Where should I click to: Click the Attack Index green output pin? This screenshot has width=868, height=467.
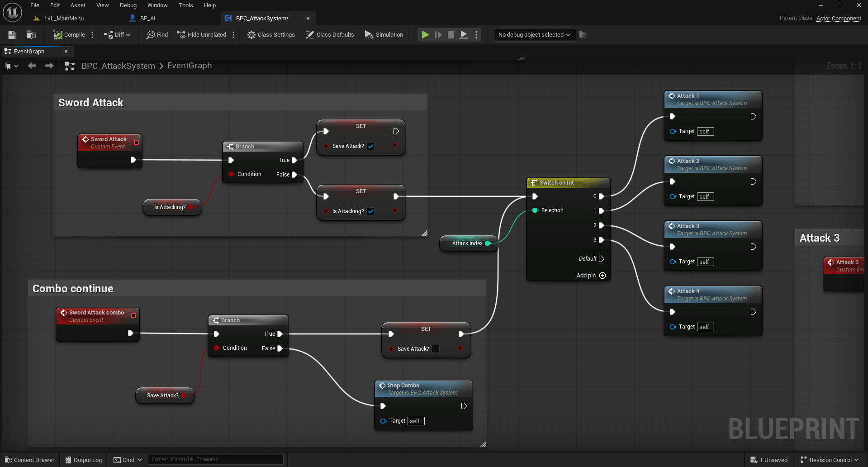click(x=488, y=243)
